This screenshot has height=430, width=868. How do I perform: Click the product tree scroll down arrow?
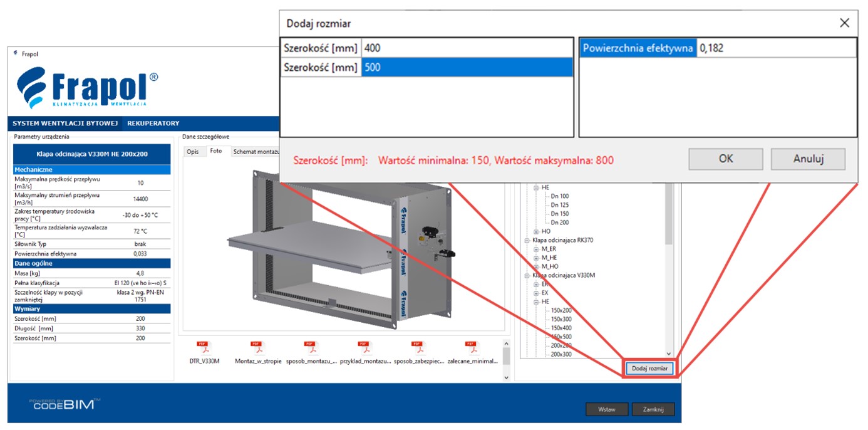coord(668,354)
